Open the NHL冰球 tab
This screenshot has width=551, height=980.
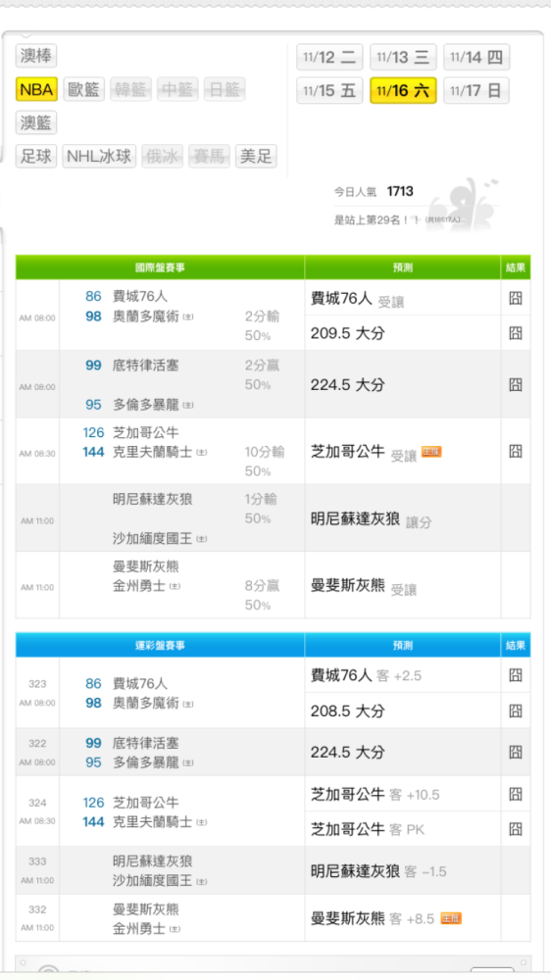(x=99, y=156)
